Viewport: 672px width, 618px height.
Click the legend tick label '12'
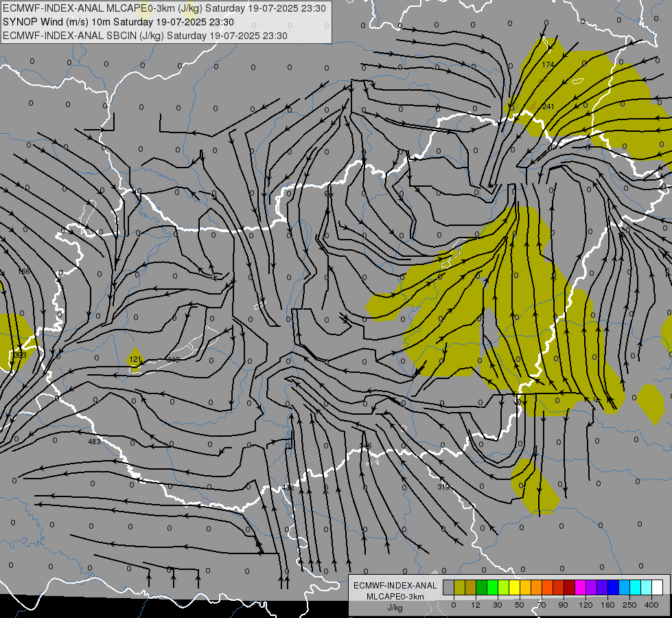(x=476, y=605)
